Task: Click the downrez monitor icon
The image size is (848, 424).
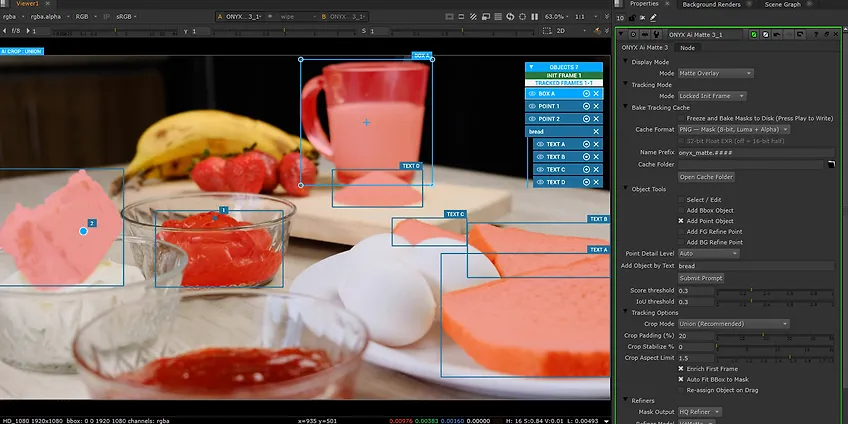Action: 486,17
